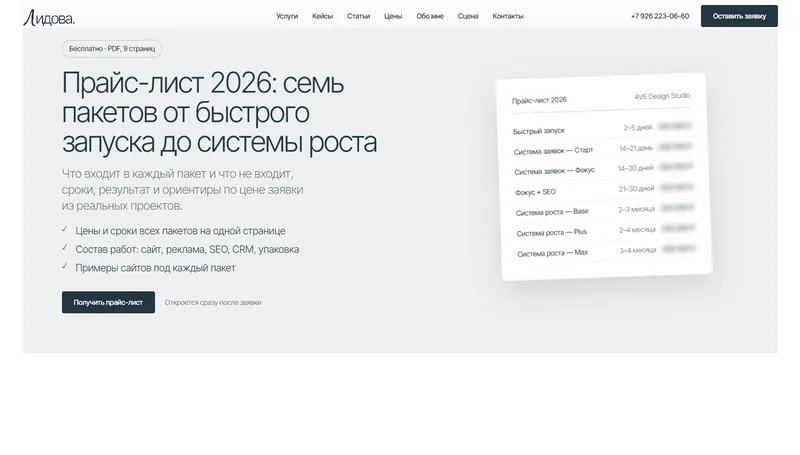Click the Система роста — Max row
The height and width of the screenshot is (455, 800).
(x=607, y=251)
